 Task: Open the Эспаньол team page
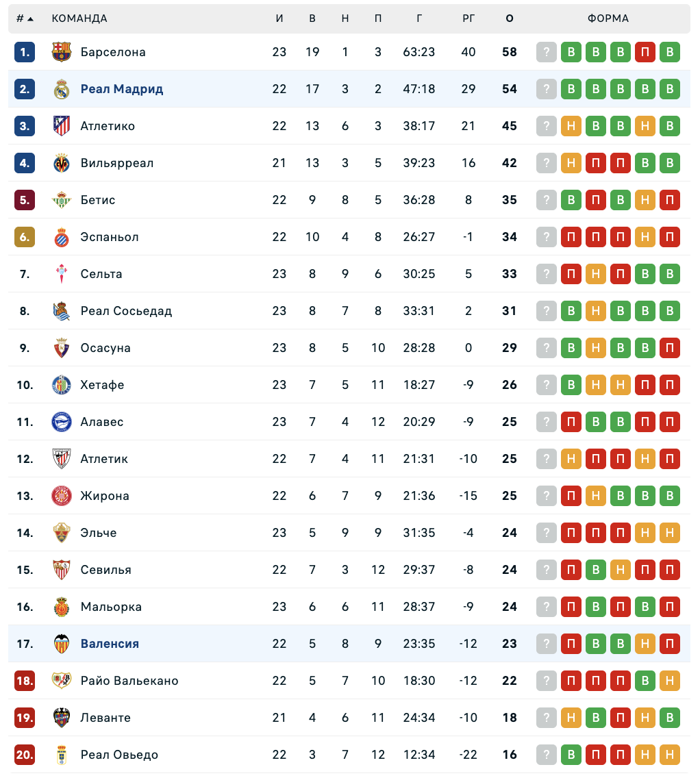tap(110, 237)
